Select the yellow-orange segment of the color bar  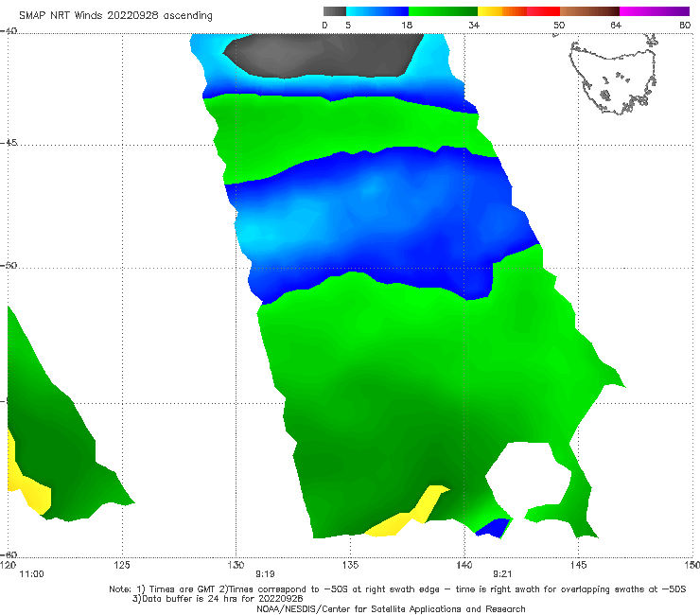[501, 11]
